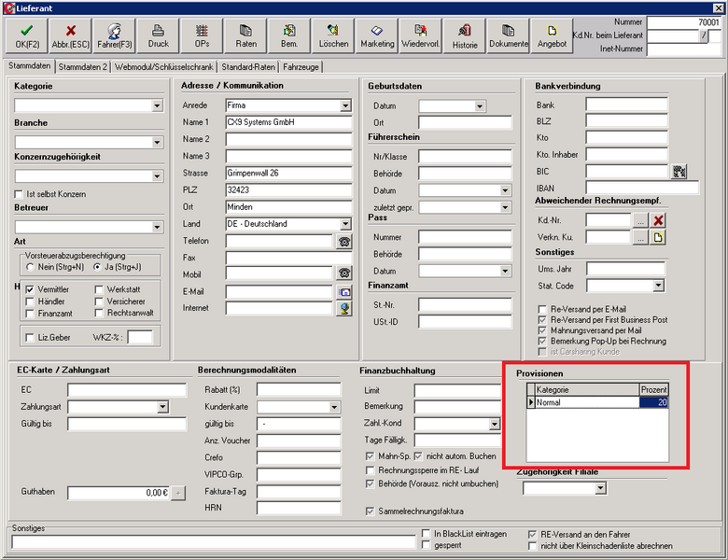Toggle 'Re-Versand per E-Mail' checkbox
The width and height of the screenshot is (728, 560).
[x=542, y=309]
